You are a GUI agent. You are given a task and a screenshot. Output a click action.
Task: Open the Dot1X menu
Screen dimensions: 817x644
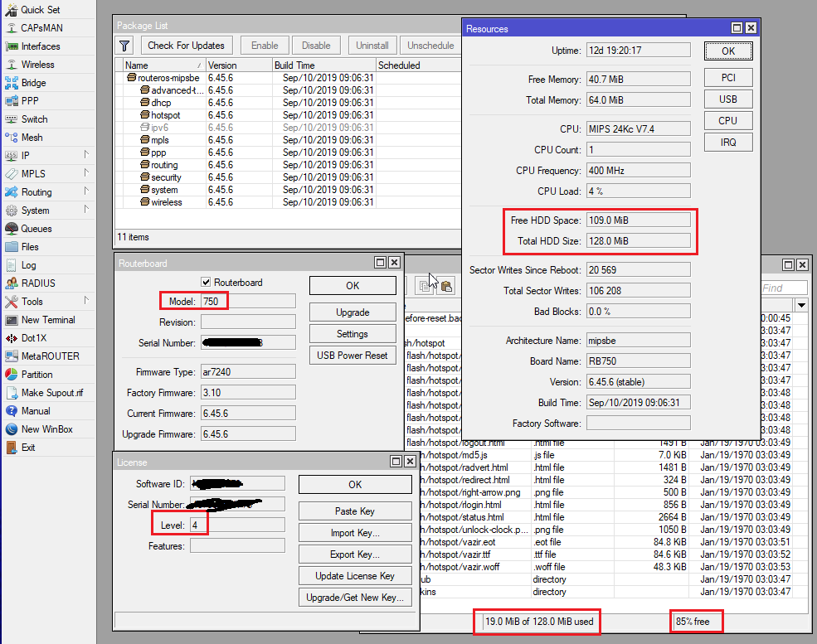coord(34,338)
